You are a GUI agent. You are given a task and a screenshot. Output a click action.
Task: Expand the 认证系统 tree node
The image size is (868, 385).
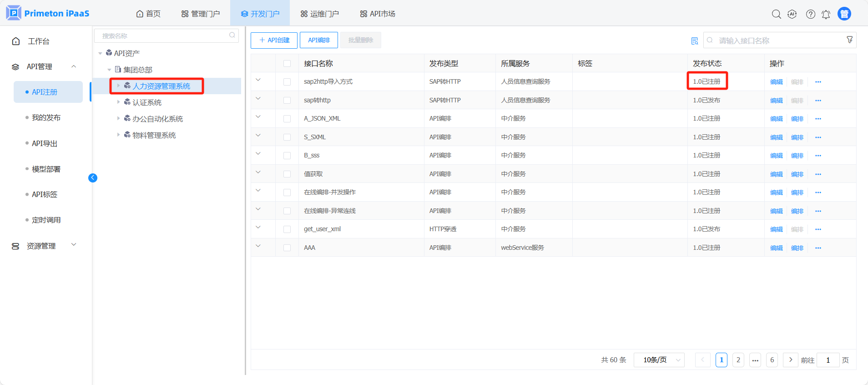[119, 102]
